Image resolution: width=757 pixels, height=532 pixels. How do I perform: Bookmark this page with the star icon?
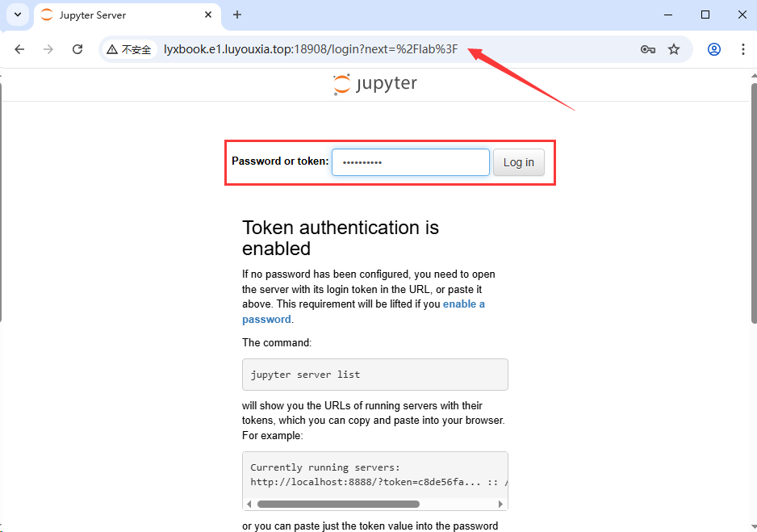point(674,49)
